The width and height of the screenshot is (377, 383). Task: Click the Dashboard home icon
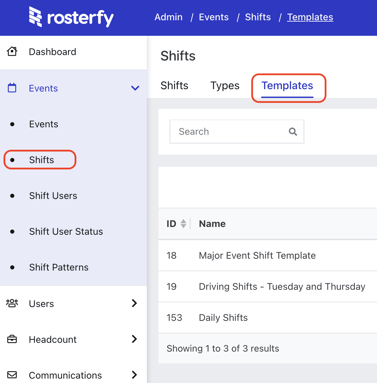click(x=12, y=52)
